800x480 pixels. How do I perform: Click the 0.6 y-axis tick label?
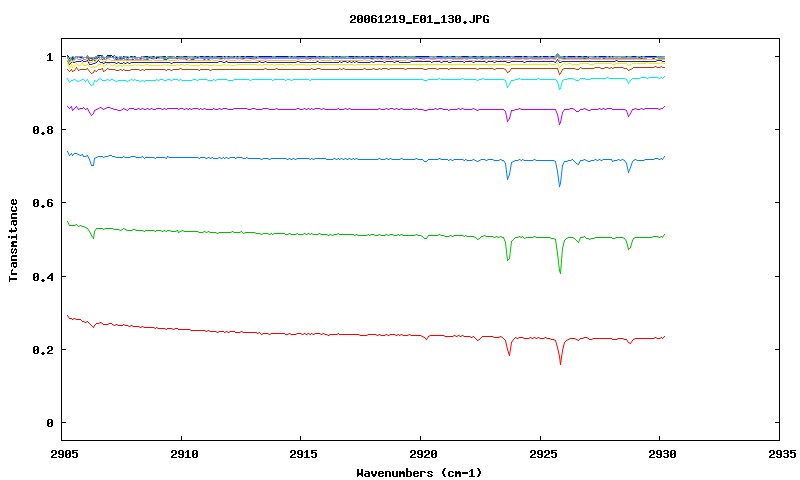tap(43, 203)
